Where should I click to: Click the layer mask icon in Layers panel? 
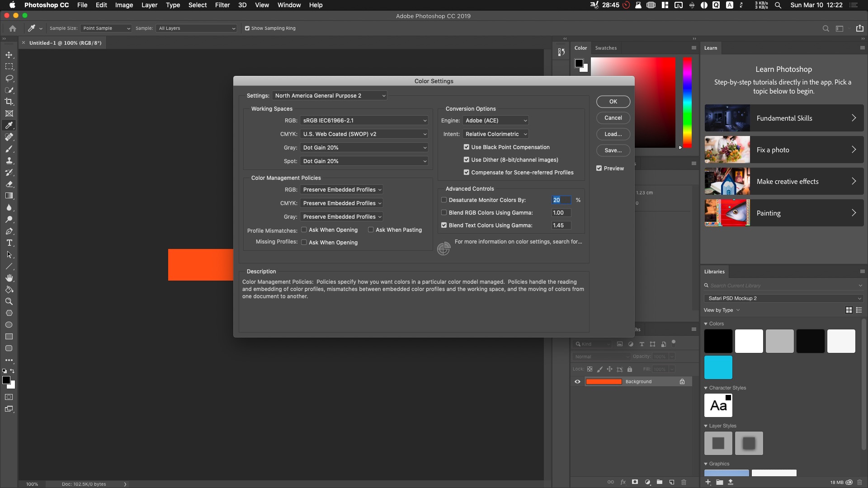pos(635,482)
